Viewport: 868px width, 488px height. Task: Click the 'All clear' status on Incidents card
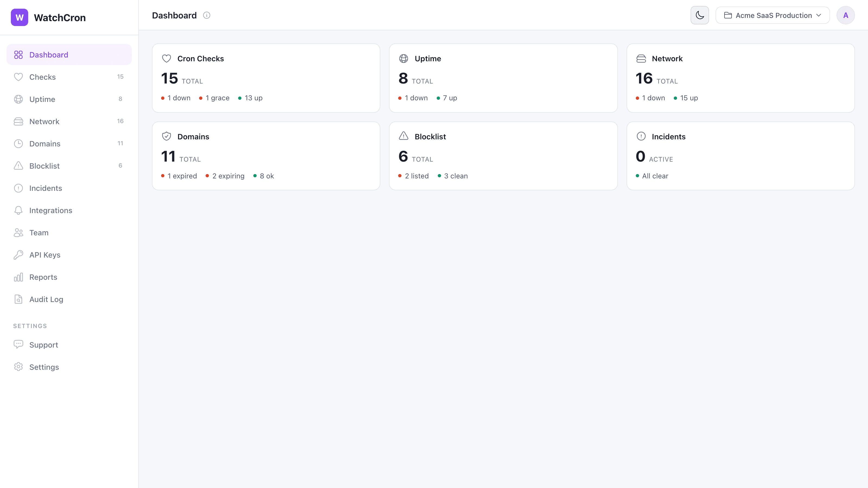point(652,176)
